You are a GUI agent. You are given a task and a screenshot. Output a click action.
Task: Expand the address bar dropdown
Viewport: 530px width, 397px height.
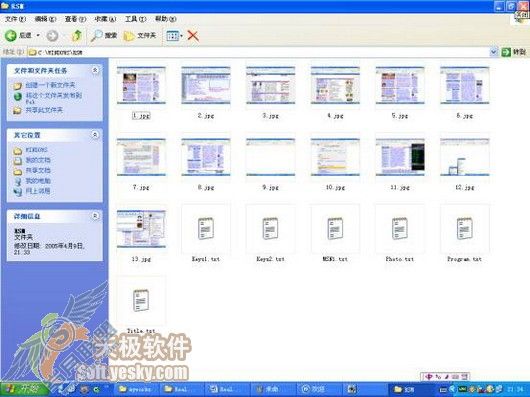493,52
